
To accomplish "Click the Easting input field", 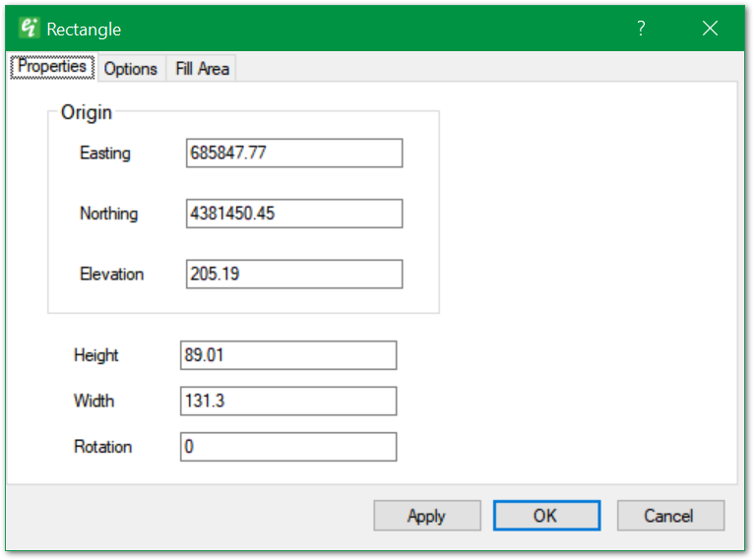I will pyautogui.click(x=293, y=154).
